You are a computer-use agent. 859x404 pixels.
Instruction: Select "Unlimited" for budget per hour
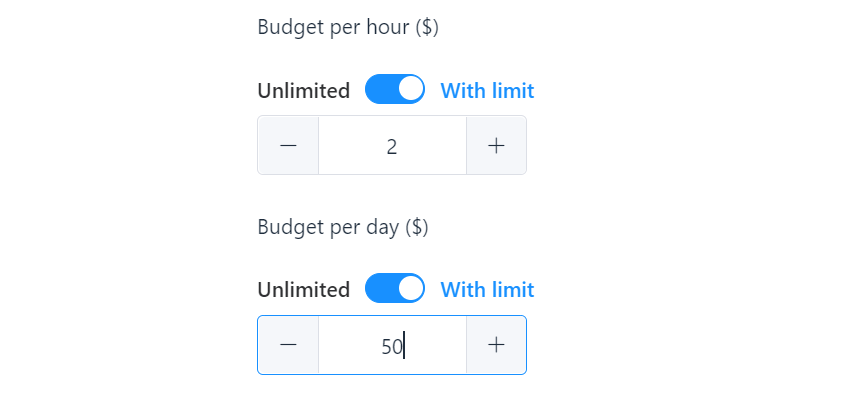point(303,91)
